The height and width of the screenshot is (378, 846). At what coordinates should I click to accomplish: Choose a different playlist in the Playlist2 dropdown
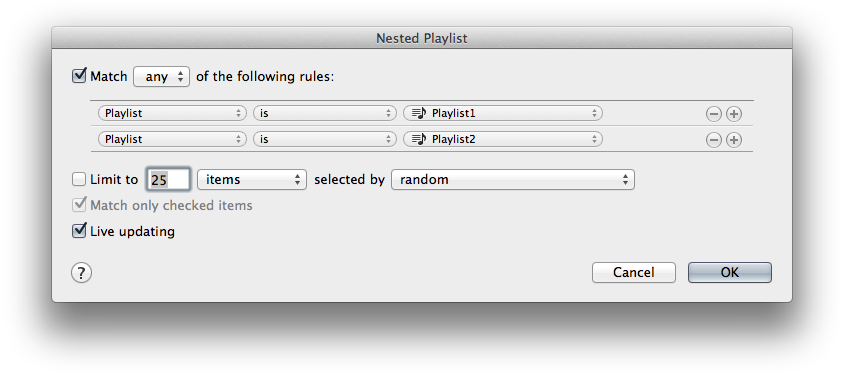coord(503,139)
